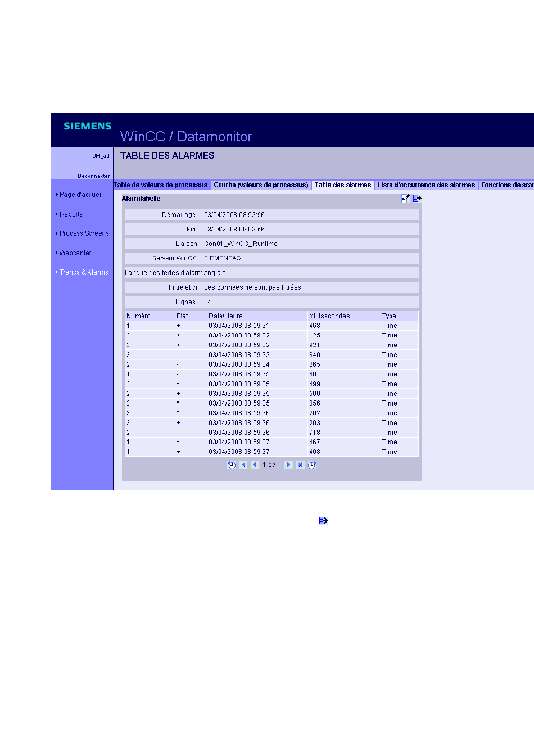
Task: Open Page d'accueil in the sidebar
Action: coord(82,195)
